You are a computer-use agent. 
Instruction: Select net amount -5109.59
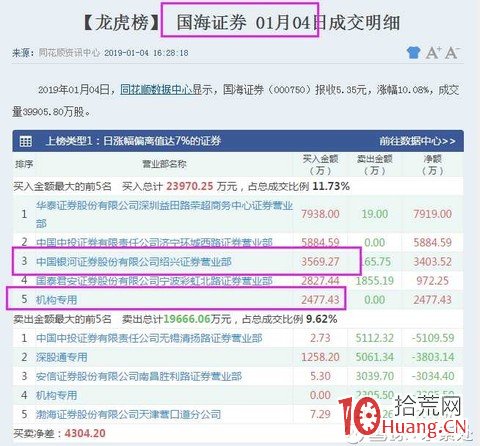[x=432, y=338]
